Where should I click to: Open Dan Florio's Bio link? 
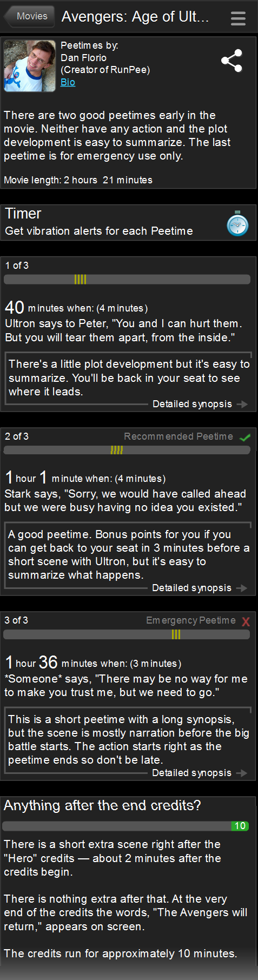click(68, 82)
